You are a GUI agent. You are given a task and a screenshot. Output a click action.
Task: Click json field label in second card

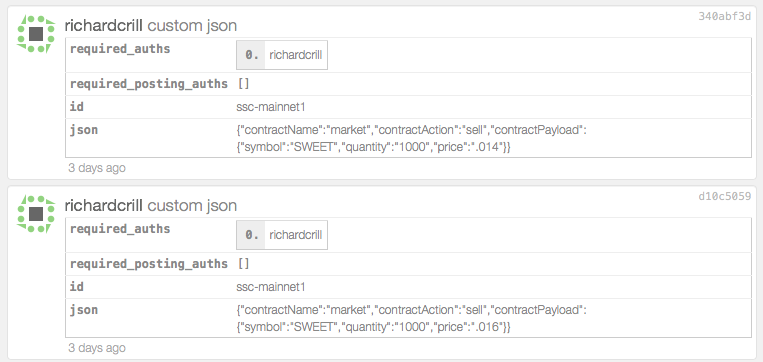pos(84,310)
